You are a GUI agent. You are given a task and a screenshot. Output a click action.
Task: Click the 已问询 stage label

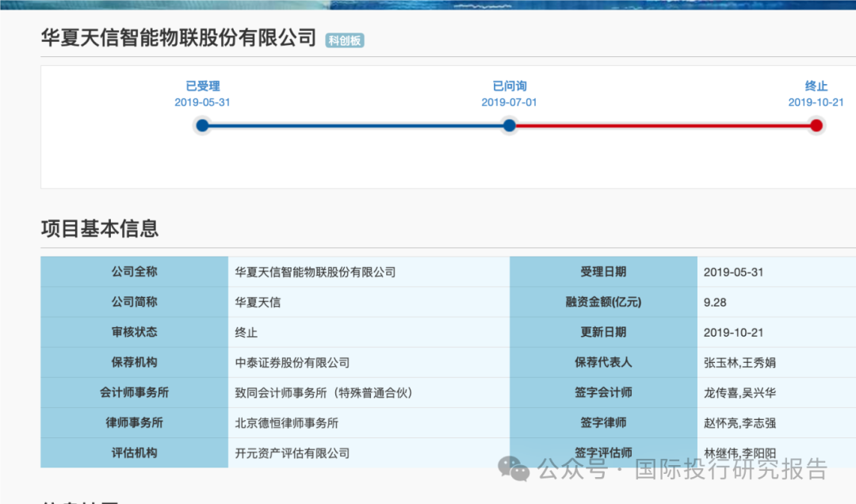point(510,86)
